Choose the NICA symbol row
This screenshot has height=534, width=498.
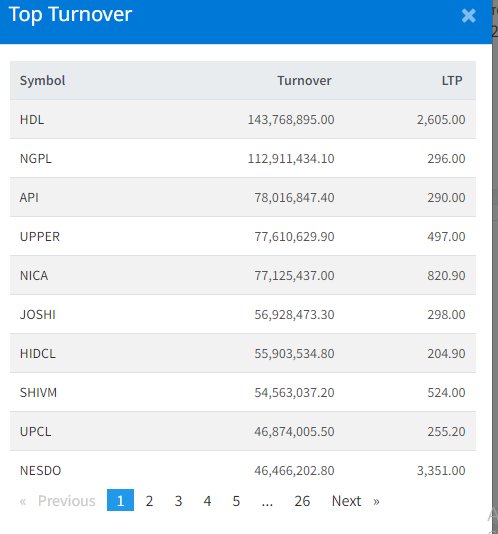tap(243, 276)
